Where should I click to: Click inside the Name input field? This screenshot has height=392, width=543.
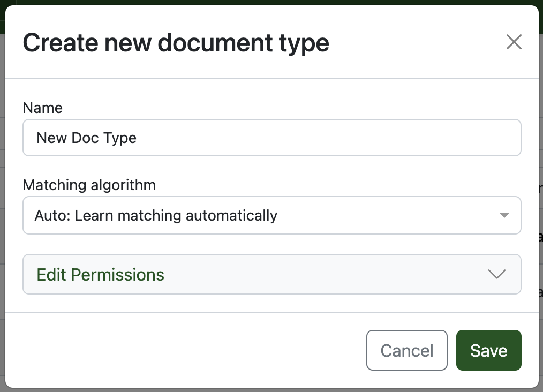(271, 138)
